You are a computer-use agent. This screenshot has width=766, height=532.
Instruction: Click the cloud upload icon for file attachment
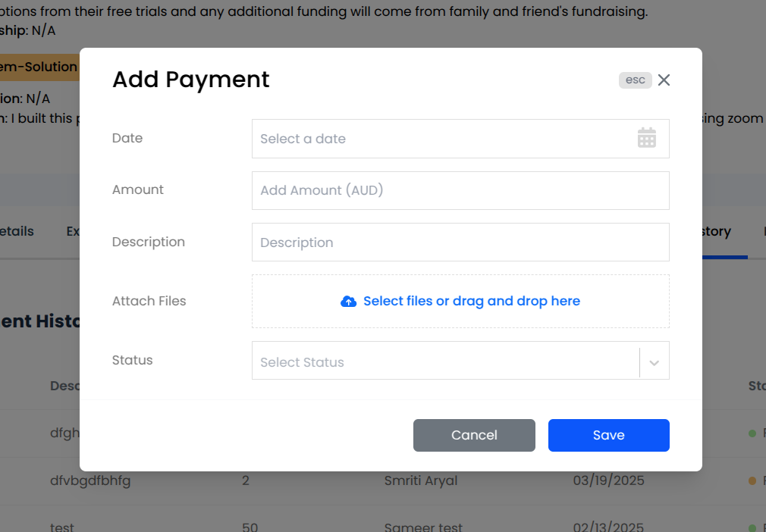click(348, 301)
